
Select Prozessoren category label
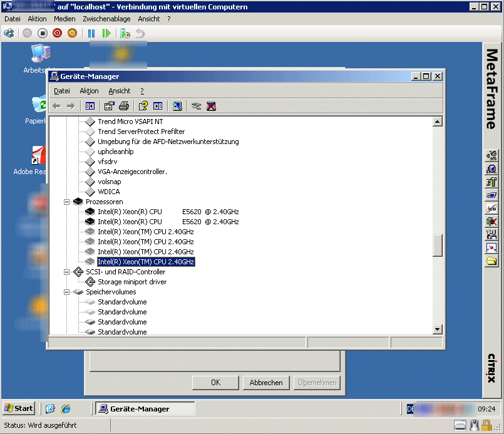[104, 202]
